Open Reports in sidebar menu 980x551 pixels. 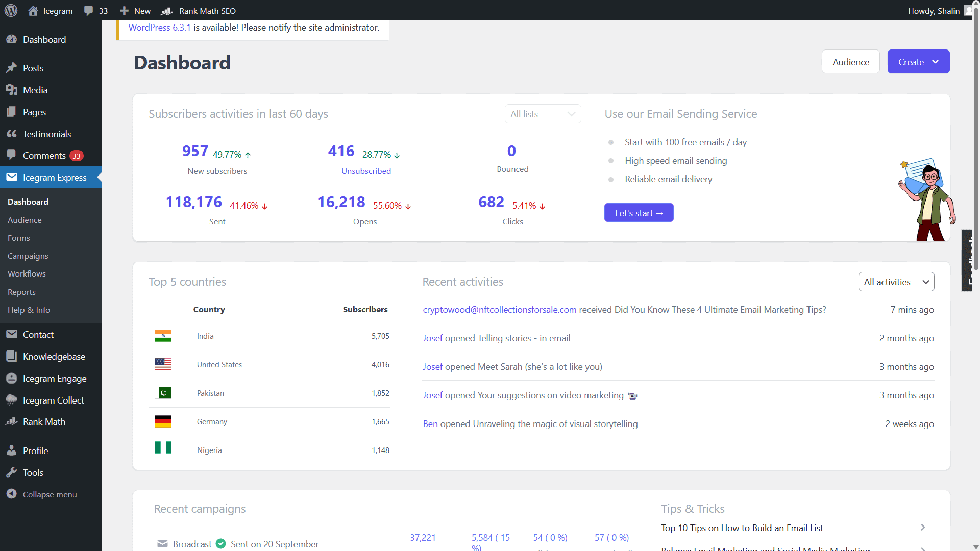coord(21,291)
